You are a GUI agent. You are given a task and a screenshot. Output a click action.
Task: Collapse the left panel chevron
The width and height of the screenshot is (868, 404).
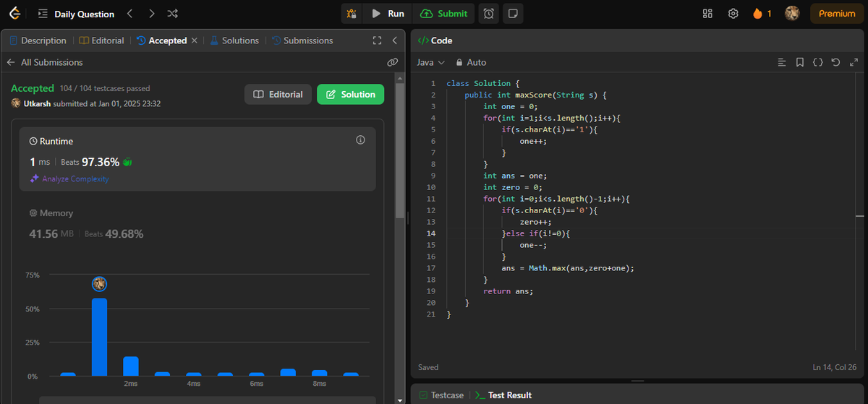394,40
